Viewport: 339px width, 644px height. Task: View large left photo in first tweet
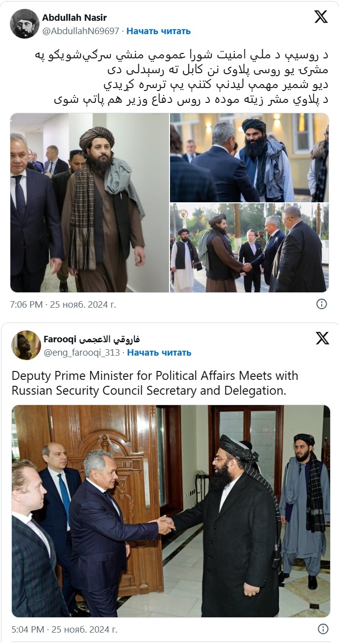(89, 203)
